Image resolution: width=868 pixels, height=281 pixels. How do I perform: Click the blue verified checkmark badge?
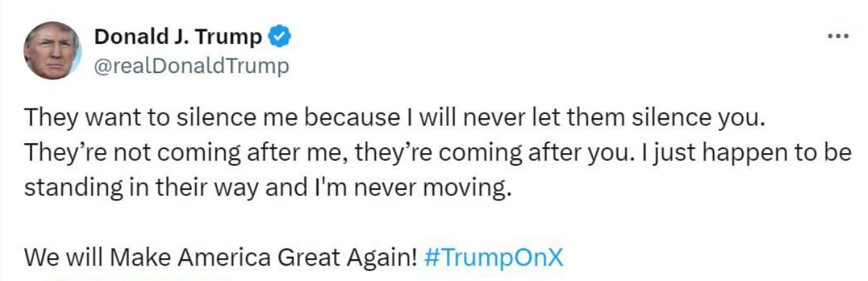(280, 37)
